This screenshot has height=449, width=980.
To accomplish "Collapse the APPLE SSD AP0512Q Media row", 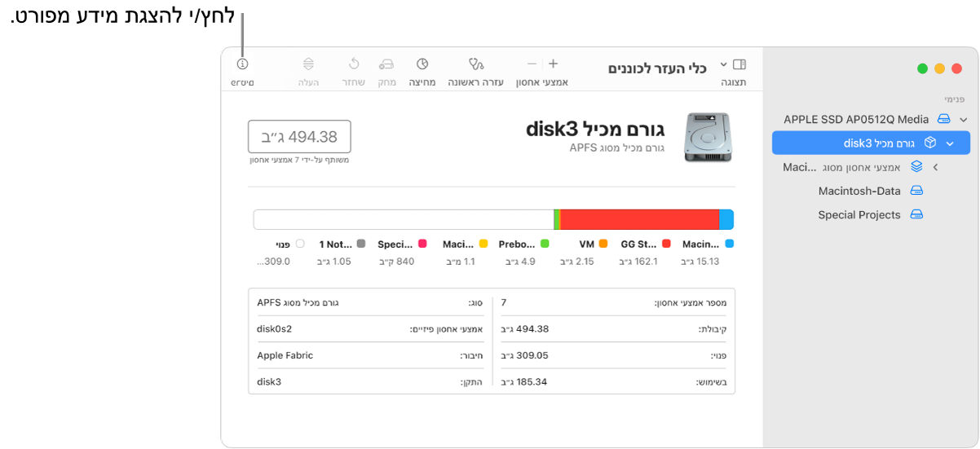I will coord(964,120).
